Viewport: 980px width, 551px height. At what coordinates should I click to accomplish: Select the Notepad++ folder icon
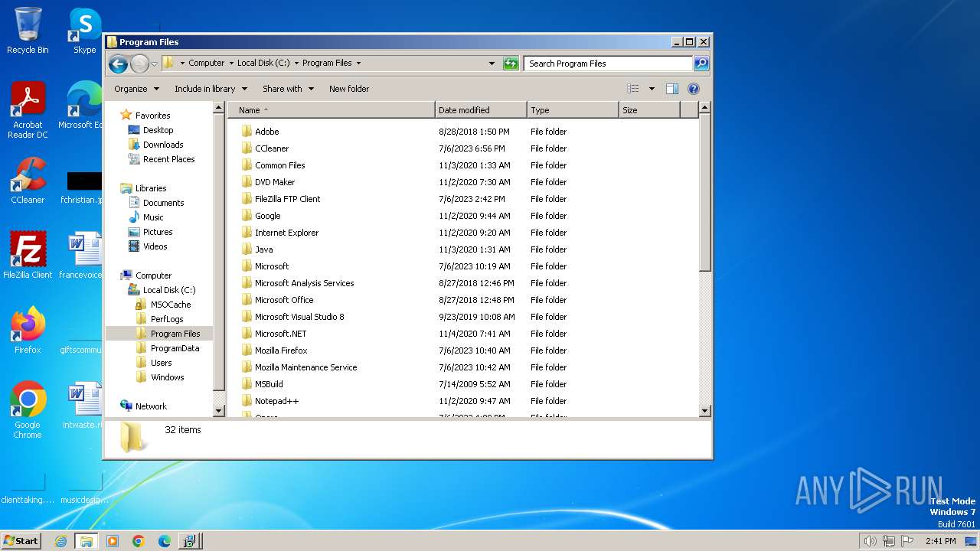[x=247, y=400]
